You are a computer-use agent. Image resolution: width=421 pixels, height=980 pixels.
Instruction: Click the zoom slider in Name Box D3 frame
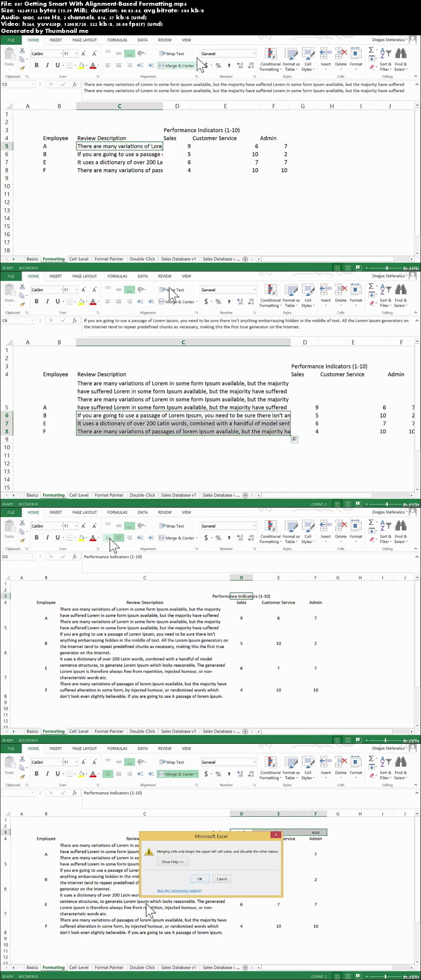386,740
